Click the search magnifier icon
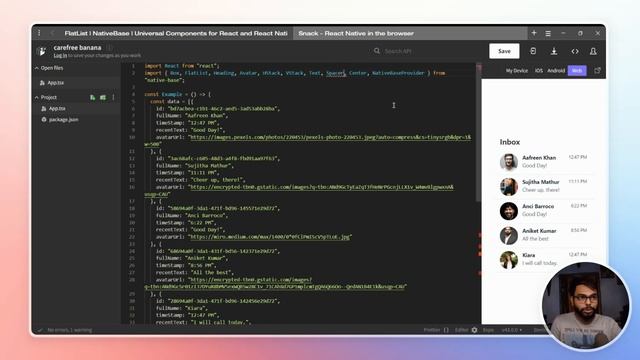This screenshot has width=640, height=360. 377,51
